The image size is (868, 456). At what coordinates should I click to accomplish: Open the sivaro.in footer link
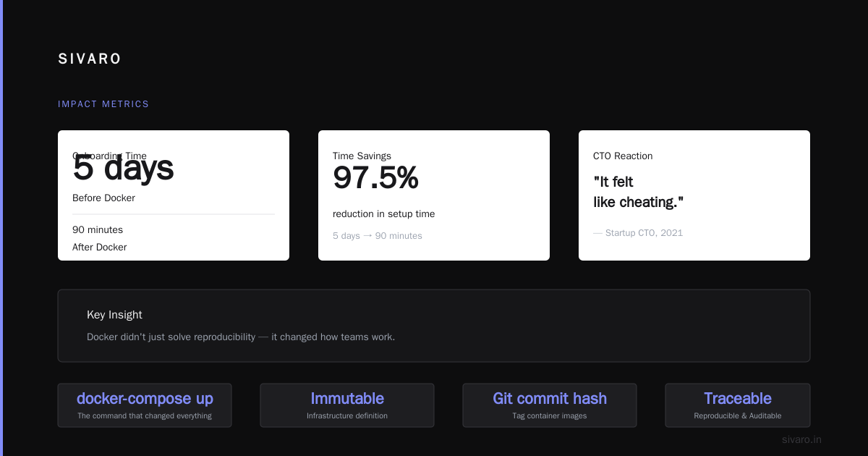point(801,439)
